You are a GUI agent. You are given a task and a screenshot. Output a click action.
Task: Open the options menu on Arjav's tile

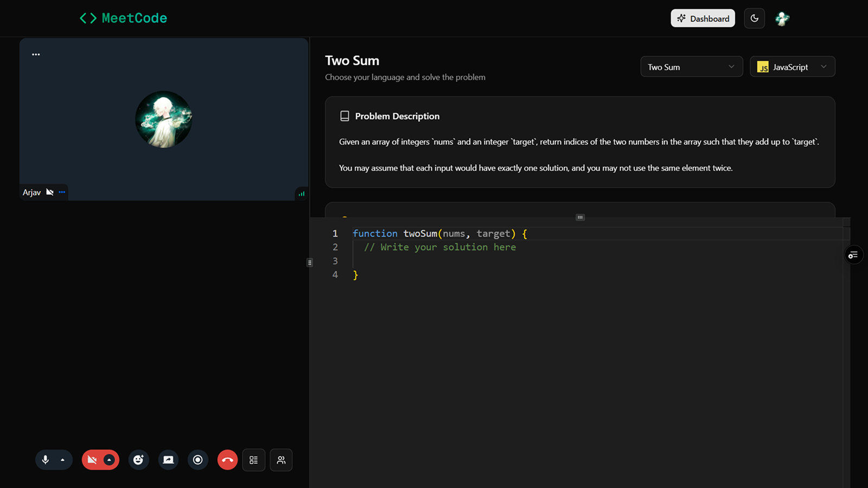pyautogui.click(x=61, y=191)
